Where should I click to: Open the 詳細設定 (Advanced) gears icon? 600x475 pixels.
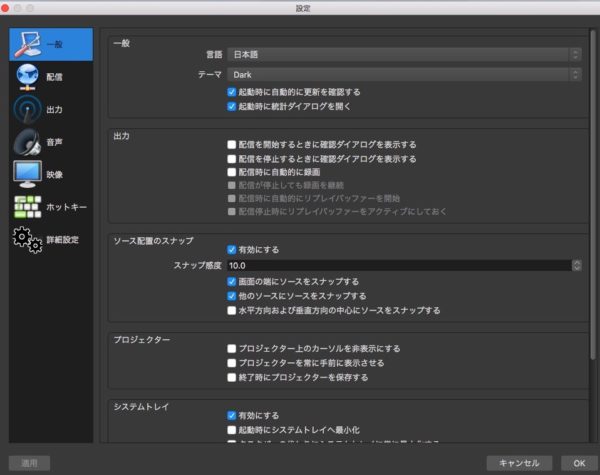pyautogui.click(x=27, y=240)
